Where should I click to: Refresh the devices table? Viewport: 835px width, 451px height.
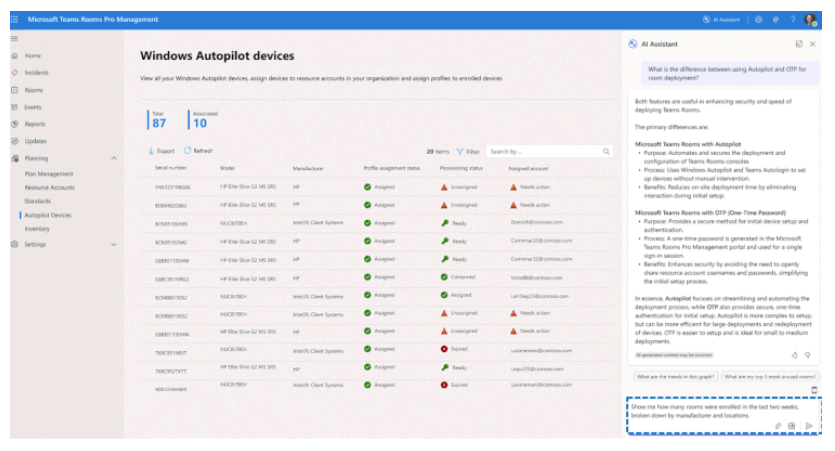[198, 151]
